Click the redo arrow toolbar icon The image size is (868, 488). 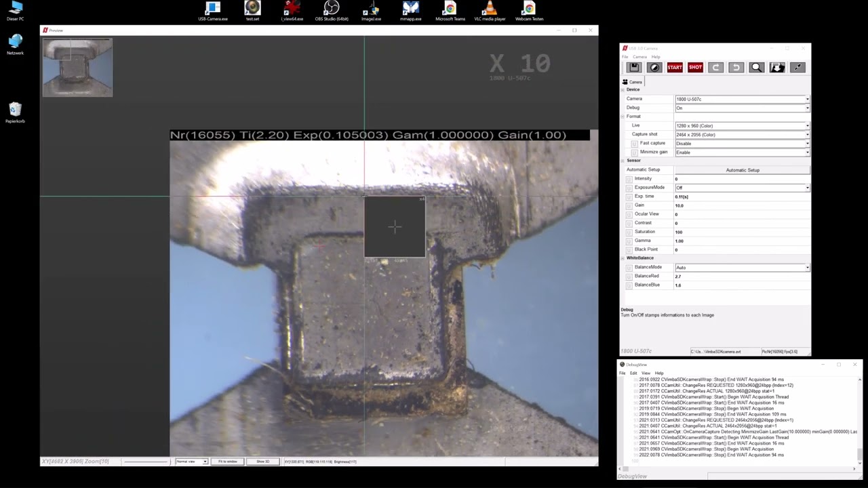click(715, 67)
